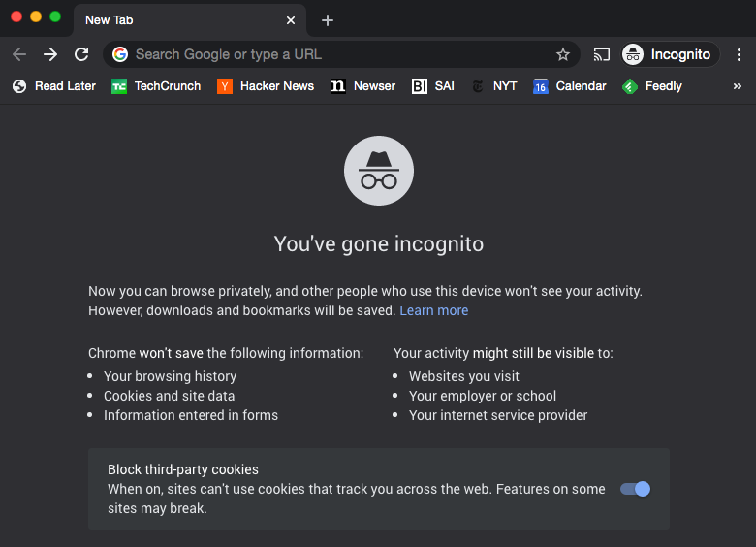Image resolution: width=756 pixels, height=547 pixels.
Task: Click the forward navigation arrow
Action: coord(50,54)
